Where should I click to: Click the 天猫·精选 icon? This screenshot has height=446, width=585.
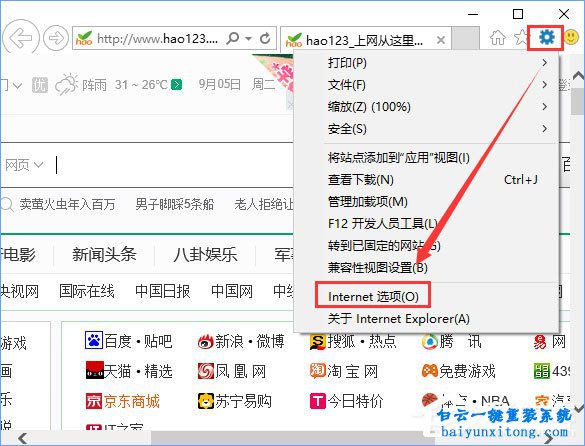click(x=94, y=370)
